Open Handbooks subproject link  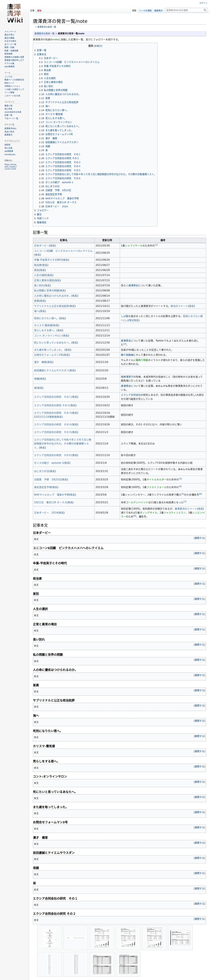[10, 155]
